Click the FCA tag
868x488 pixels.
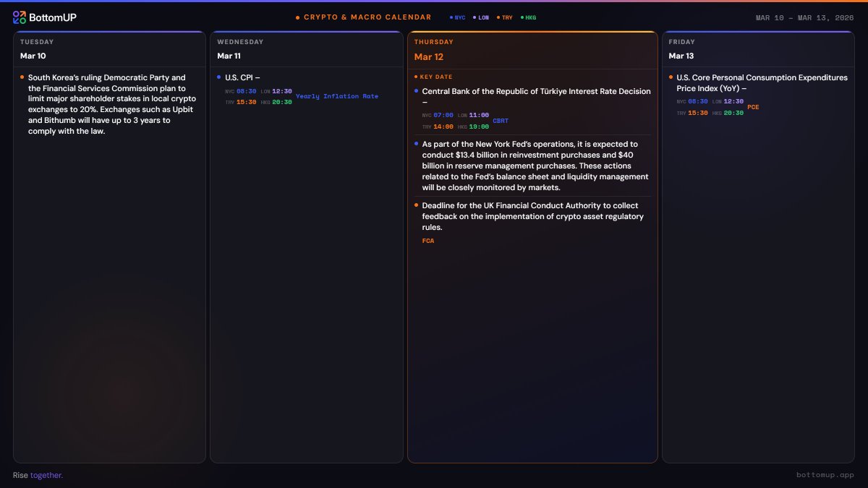(x=428, y=241)
